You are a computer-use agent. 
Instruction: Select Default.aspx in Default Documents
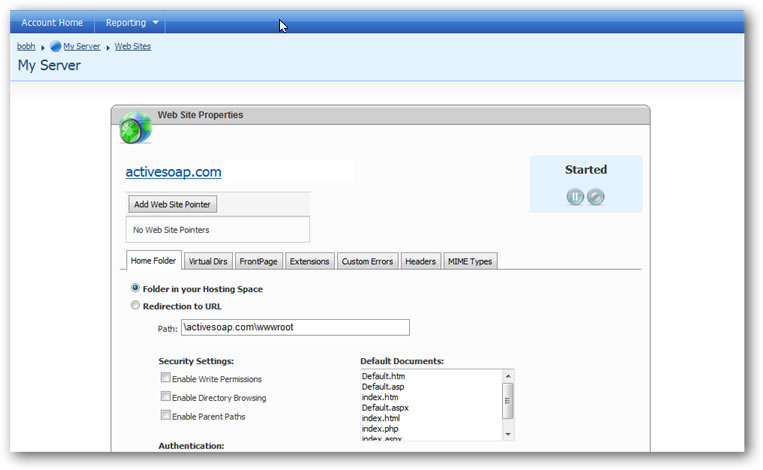click(x=385, y=408)
